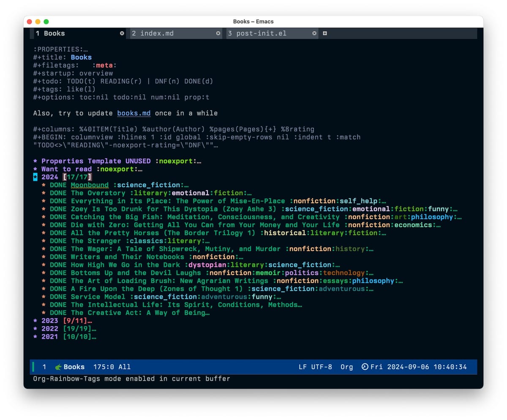Expand the :PROPERTIES: drawer

pyautogui.click(x=60, y=49)
